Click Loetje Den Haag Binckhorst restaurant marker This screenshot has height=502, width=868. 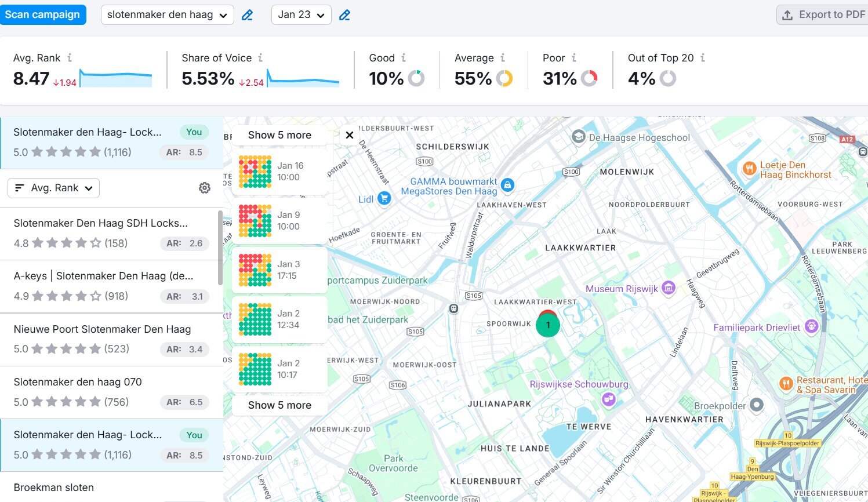[750, 169]
